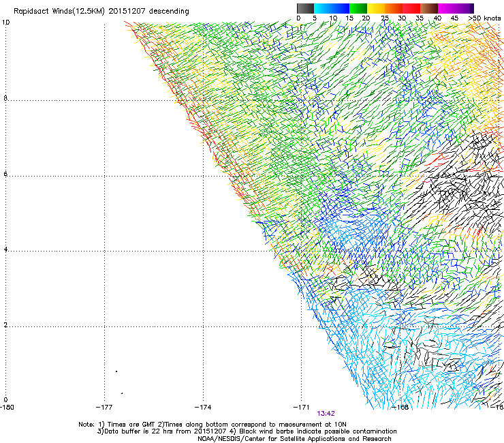Pick the red 30-35 knots legend segment
The height and width of the screenshot is (443, 504).
[x=411, y=8]
